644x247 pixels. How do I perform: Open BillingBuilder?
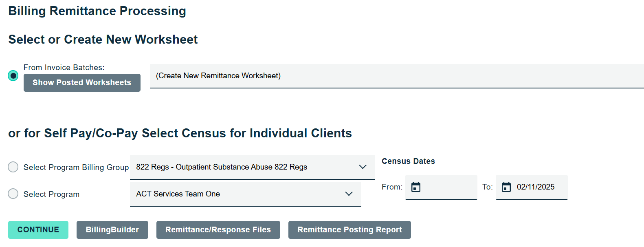point(112,230)
